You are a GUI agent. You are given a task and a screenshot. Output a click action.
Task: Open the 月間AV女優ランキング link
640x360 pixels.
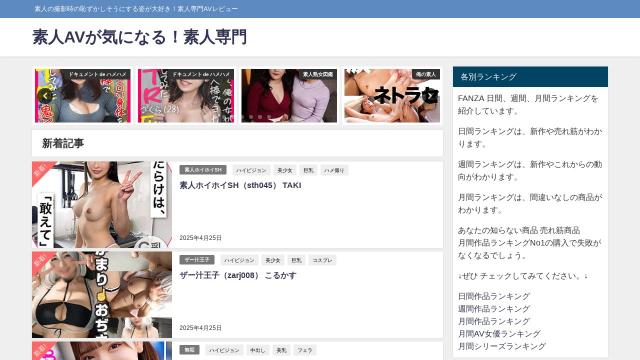point(499,334)
